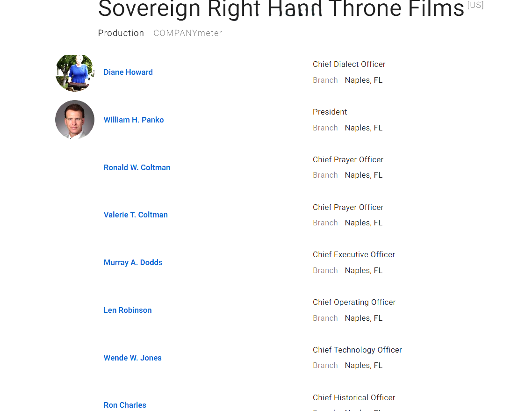This screenshot has height=411, width=532.
Task: Open the Len Robinson name link
Action: point(128,310)
